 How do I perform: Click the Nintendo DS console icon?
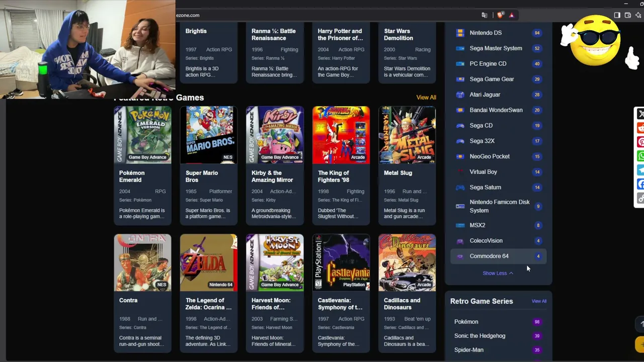click(x=460, y=33)
